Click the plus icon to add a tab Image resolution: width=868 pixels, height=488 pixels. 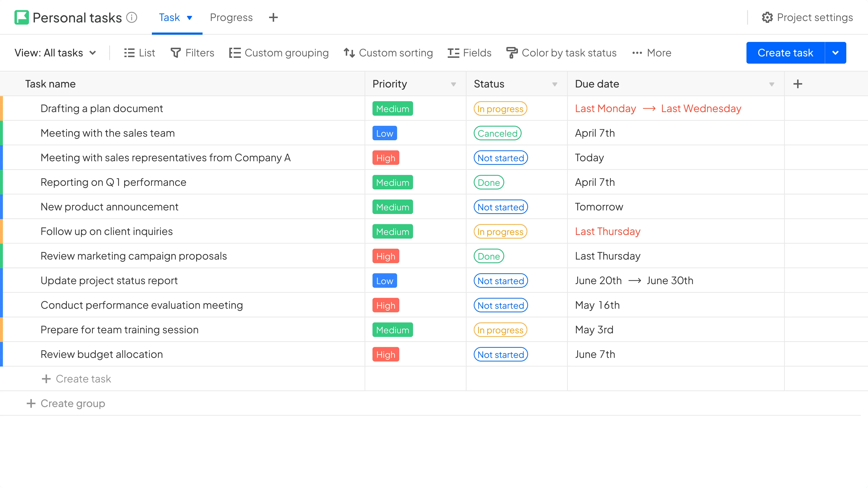point(273,17)
